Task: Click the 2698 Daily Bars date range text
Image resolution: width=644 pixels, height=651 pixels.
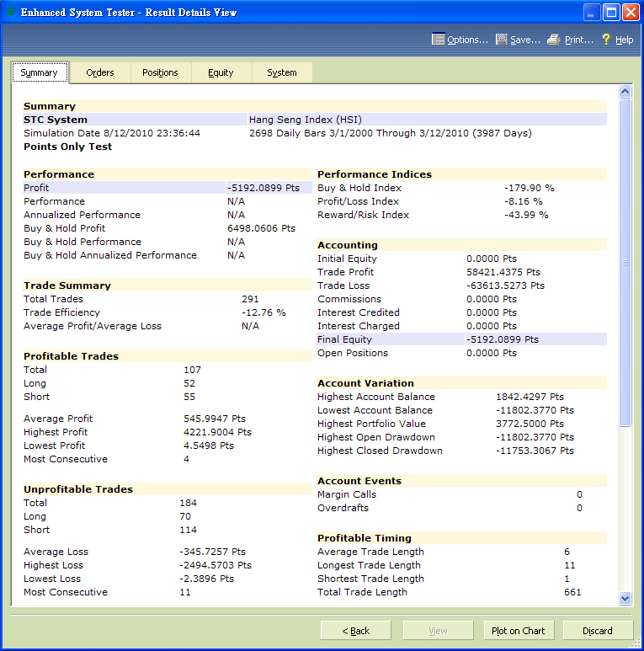Action: [390, 133]
